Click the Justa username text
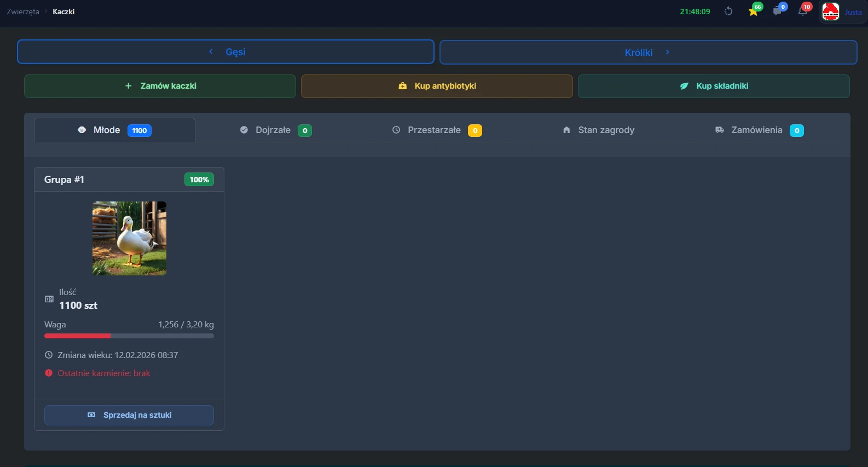The width and height of the screenshot is (868, 467). (x=853, y=12)
